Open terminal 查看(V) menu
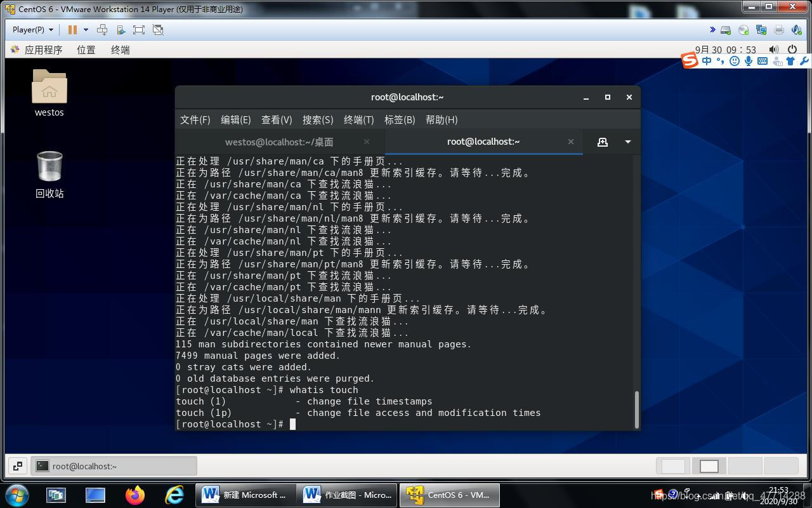Viewport: 812px width, 508px height. 277,119
